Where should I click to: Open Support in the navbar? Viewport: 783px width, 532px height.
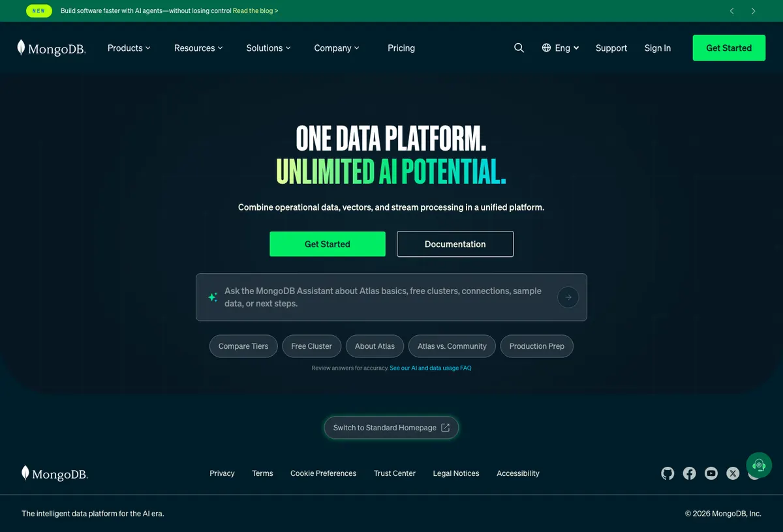(611, 48)
